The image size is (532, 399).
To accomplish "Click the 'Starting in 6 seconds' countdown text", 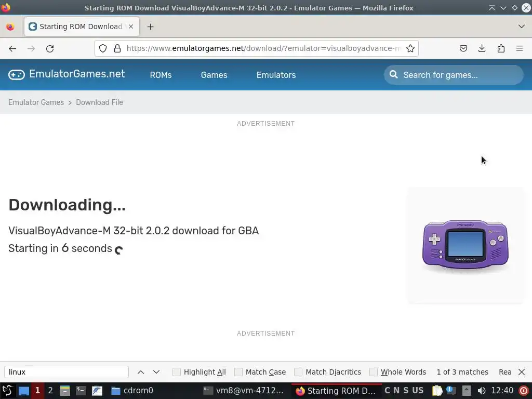I will (60, 248).
